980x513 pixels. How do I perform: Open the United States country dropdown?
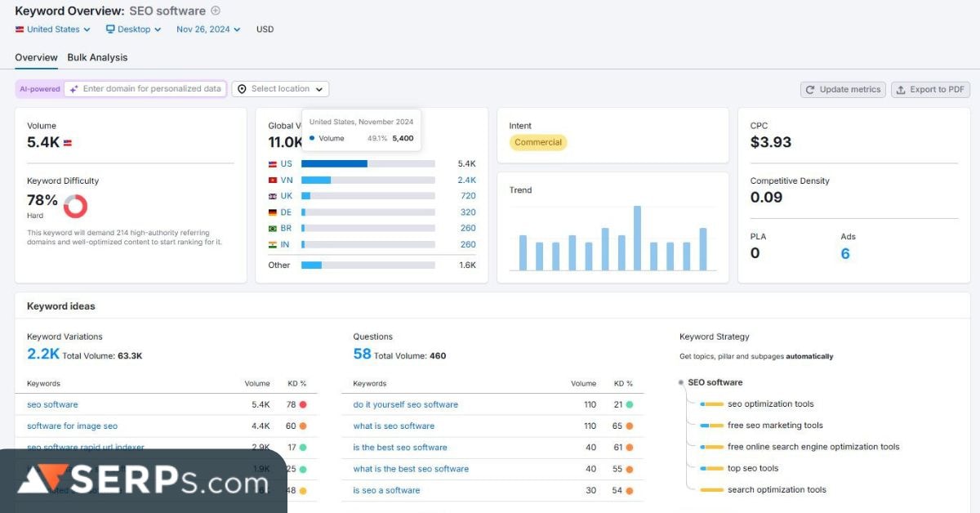click(x=52, y=29)
